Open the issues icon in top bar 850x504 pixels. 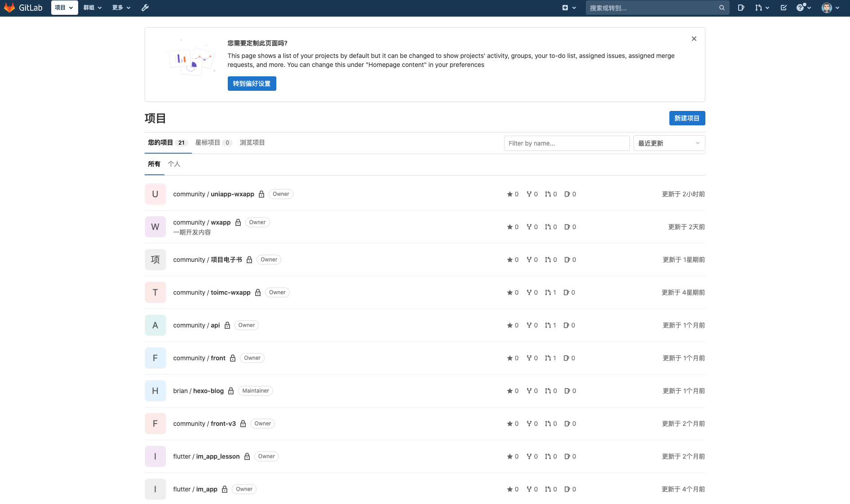coord(741,8)
